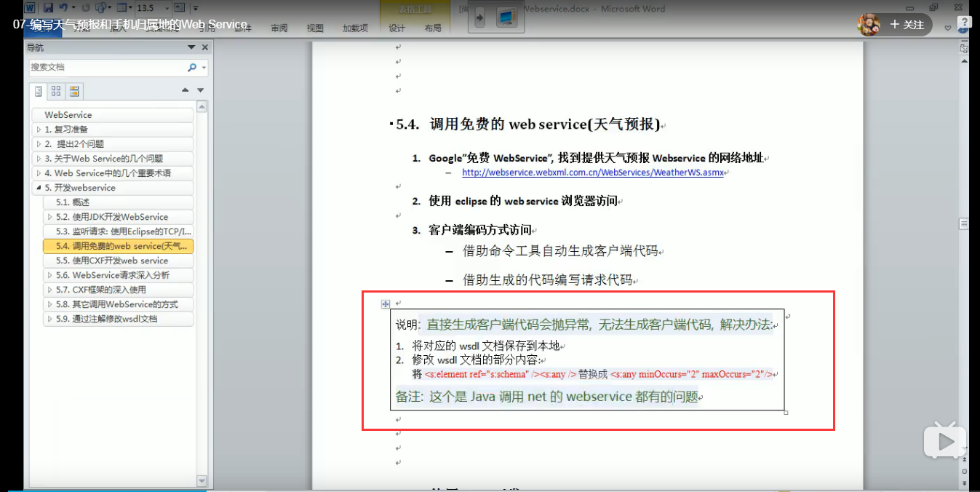Image resolution: width=980 pixels, height=492 pixels.
Task: Click the table icon on quick access toolbar
Action: pyautogui.click(x=122, y=7)
